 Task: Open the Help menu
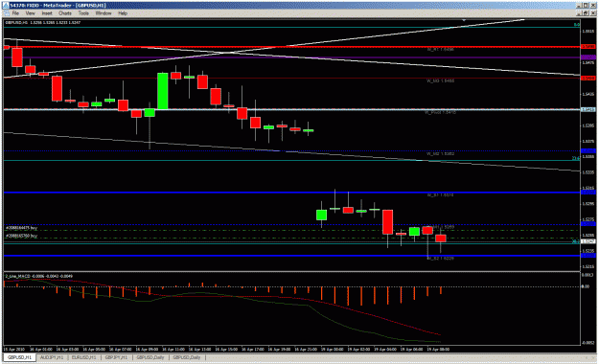123,13
